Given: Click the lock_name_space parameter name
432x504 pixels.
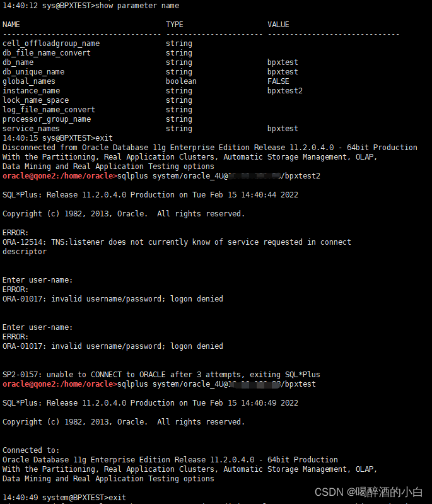Looking at the screenshot, I should [36, 100].
